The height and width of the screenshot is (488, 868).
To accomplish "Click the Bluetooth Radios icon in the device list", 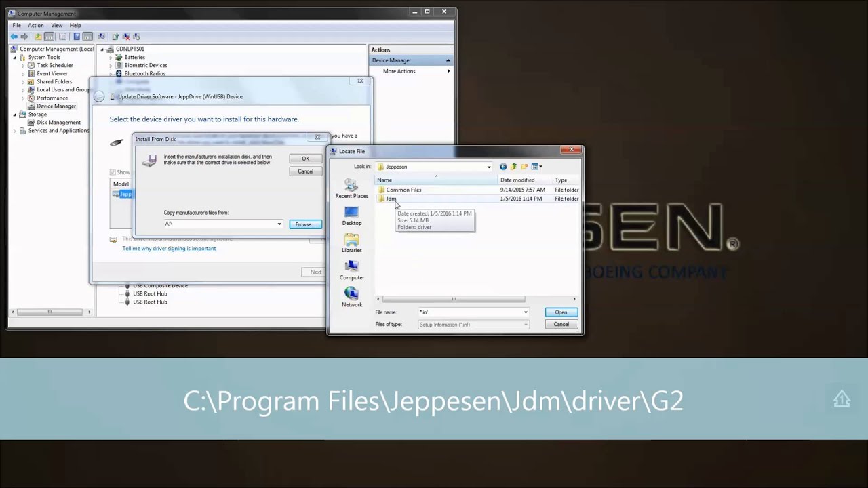I will pos(119,73).
